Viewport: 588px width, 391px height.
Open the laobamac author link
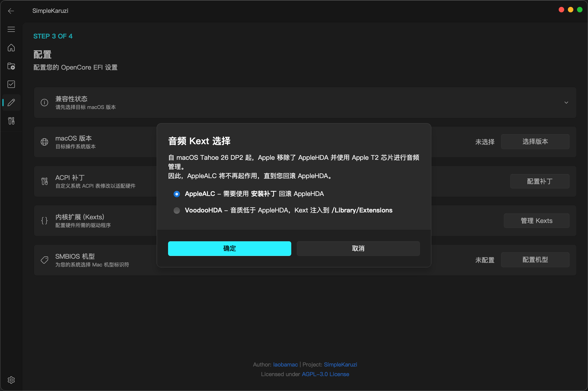click(x=285, y=365)
